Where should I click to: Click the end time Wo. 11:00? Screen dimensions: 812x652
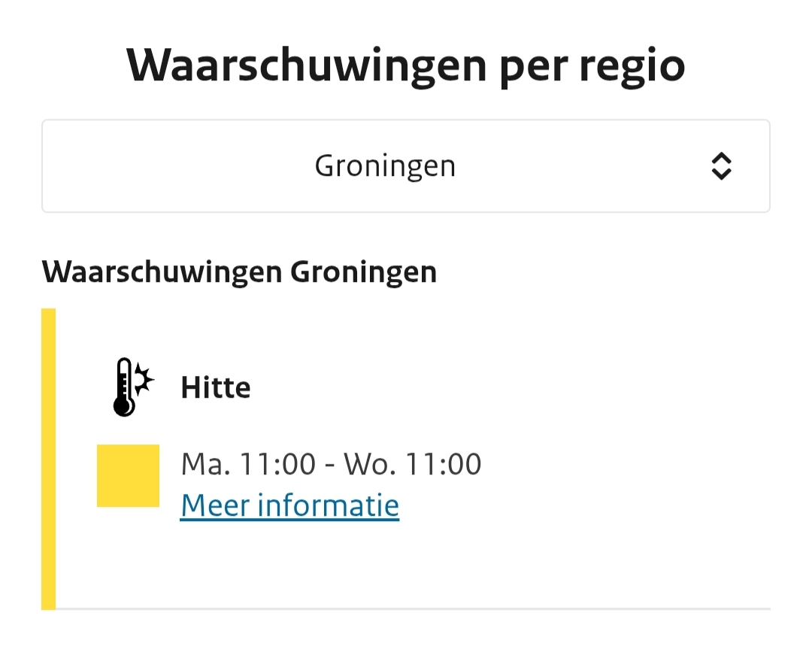413,464
